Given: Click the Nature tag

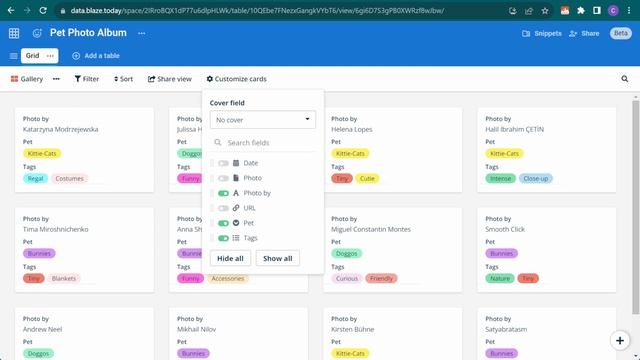Looking at the screenshot, I should 500,278.
